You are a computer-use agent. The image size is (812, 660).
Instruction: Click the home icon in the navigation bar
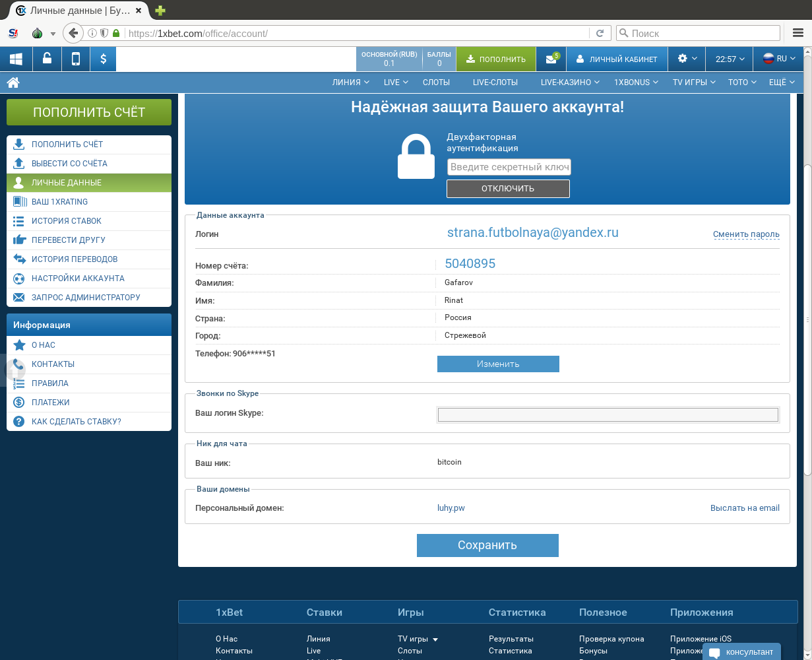coord(13,82)
